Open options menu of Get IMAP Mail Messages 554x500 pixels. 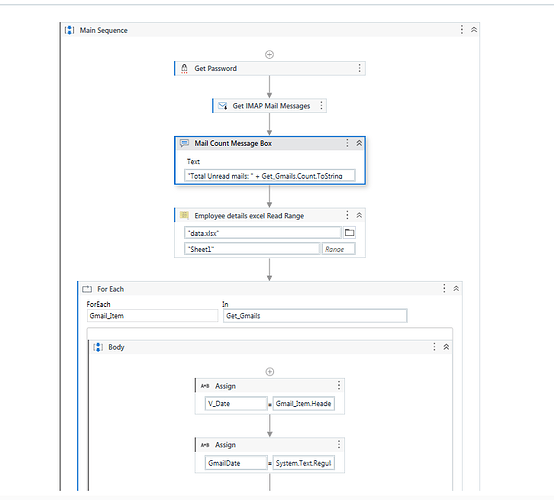coord(321,106)
